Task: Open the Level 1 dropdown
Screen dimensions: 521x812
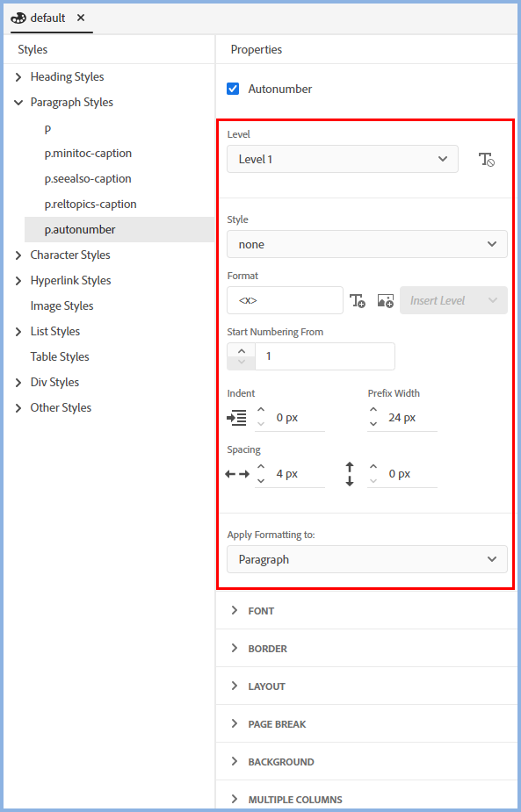Action: (x=343, y=159)
